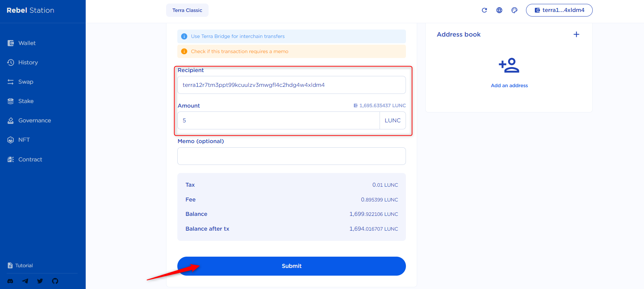Open the Tutorial link
Image resolution: width=644 pixels, height=289 pixels.
point(20,265)
